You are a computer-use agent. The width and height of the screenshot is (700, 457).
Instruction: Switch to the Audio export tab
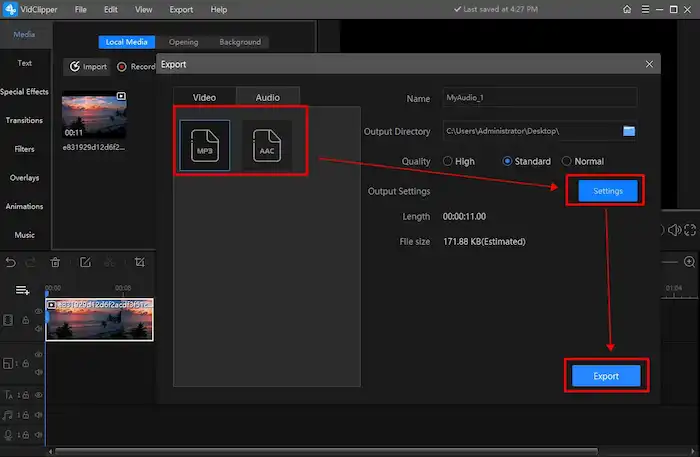(x=268, y=97)
